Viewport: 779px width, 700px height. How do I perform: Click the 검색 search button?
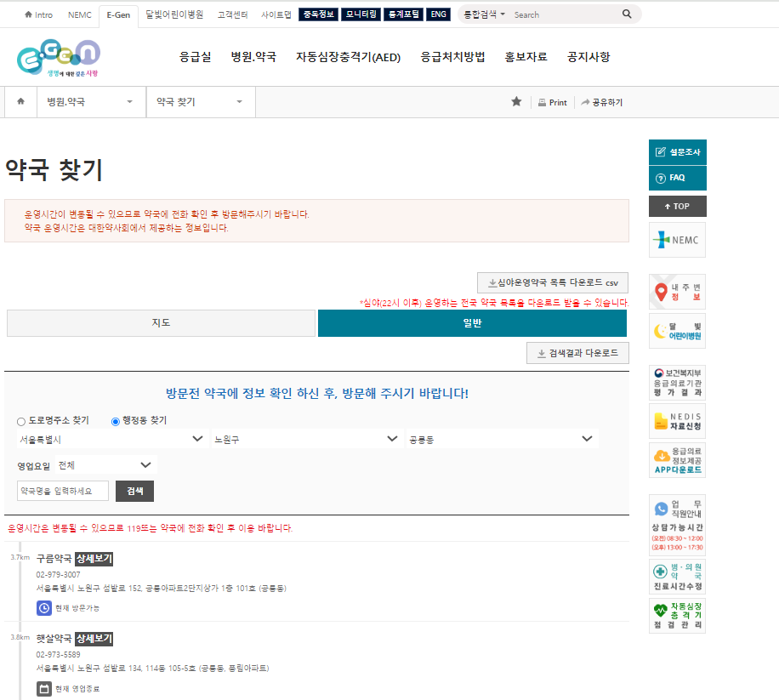point(134,491)
